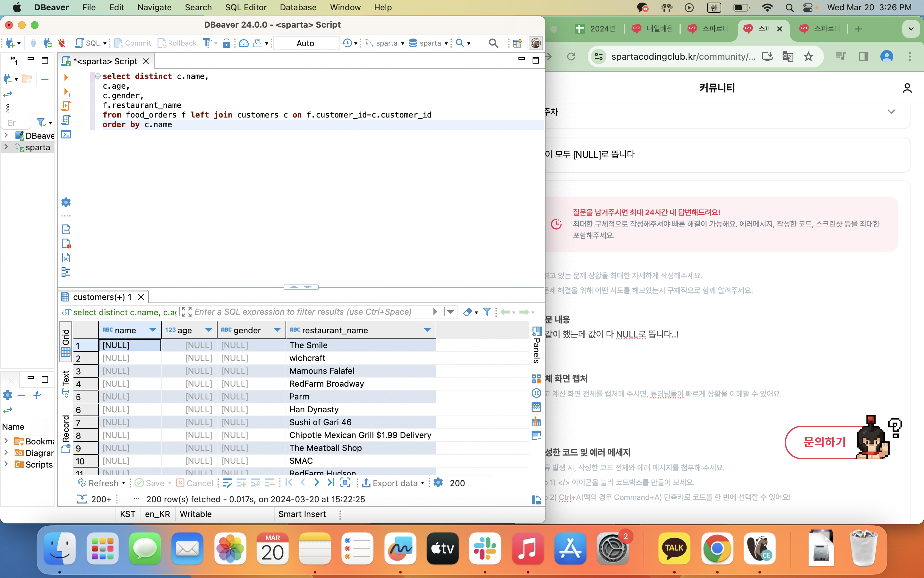Click Chrome's address bar URL
This screenshot has width=924, height=578.
(x=683, y=57)
